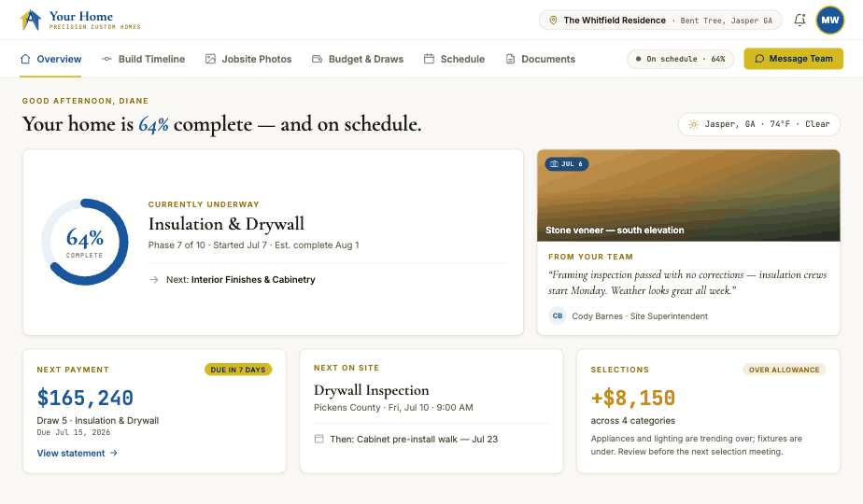This screenshot has height=504, width=863.
Task: Click the Jobsite Photos image icon
Action: pyautogui.click(x=210, y=59)
